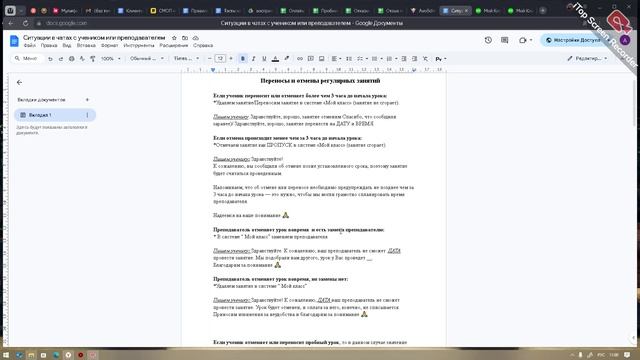Open the Инструменты menu
Image resolution: width=640 pixels, height=360 pixels.
point(139,46)
